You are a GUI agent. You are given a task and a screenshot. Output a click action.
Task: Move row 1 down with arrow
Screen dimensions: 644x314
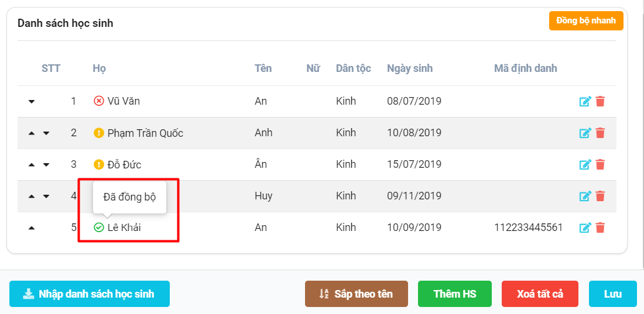32,102
